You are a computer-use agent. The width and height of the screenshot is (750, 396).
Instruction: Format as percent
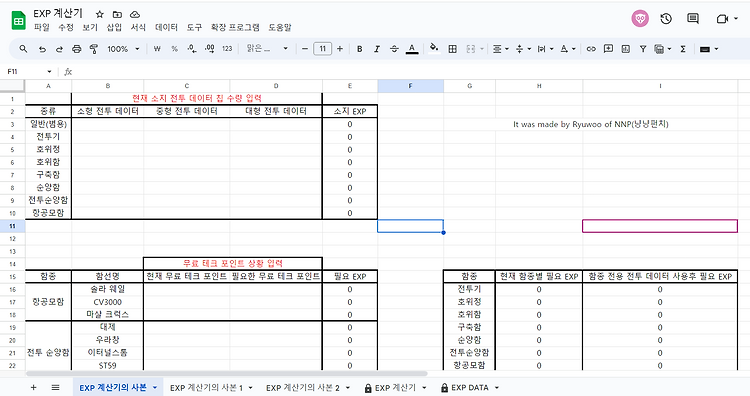click(x=175, y=49)
